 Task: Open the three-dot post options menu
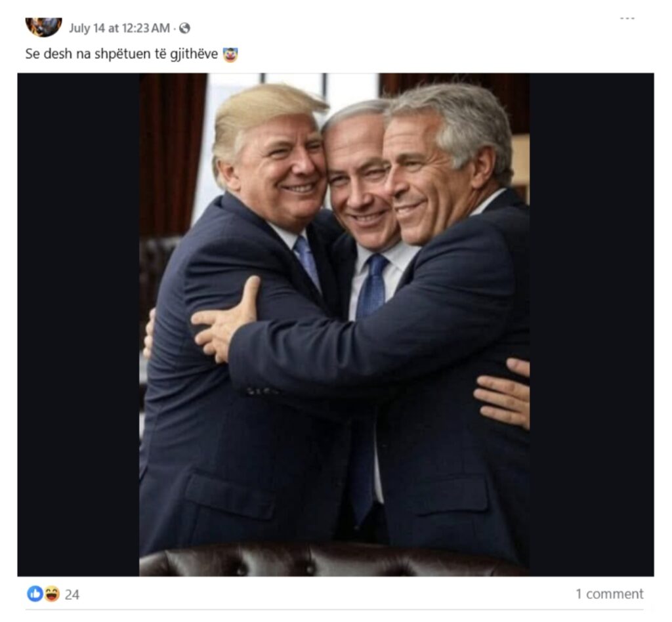tap(627, 18)
